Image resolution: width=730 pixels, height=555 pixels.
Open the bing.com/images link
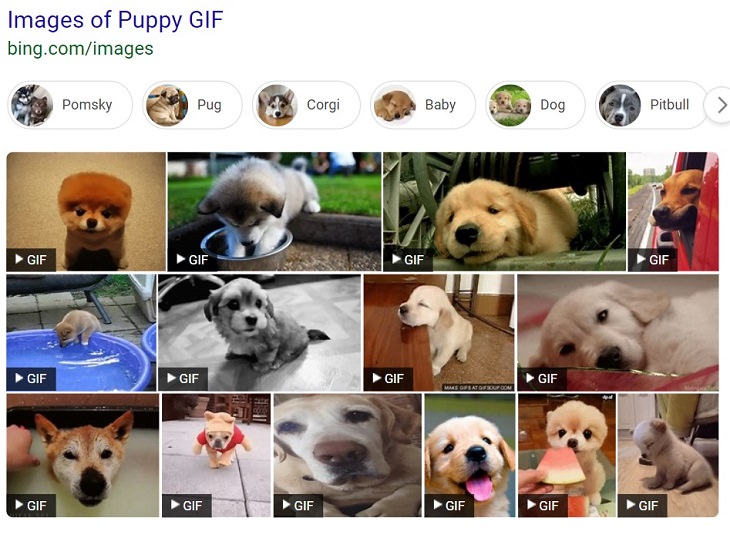coord(81,48)
